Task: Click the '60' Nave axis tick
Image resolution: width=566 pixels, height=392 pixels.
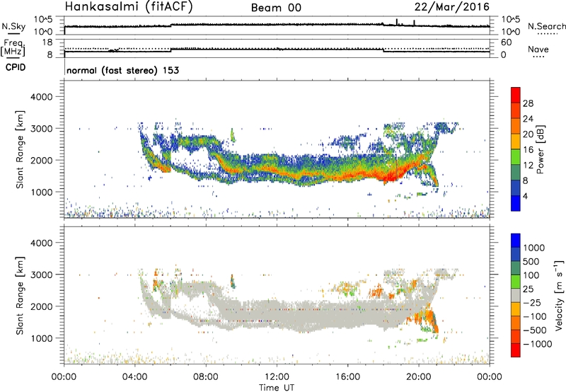Action: click(x=506, y=42)
